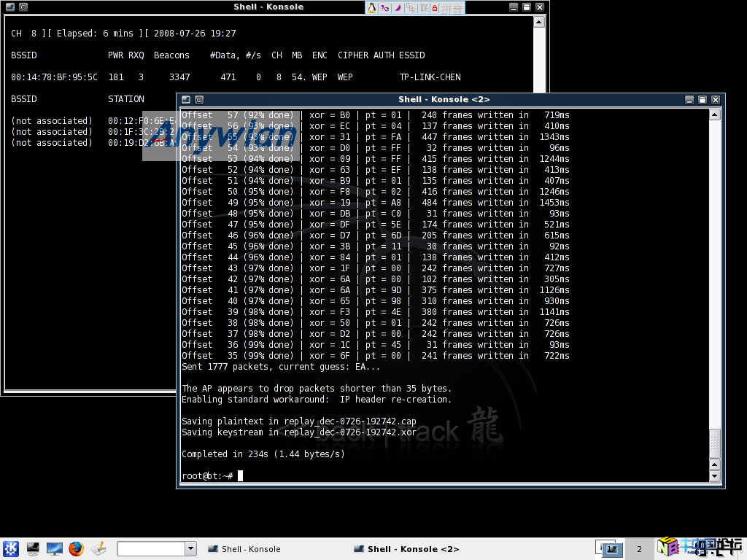
Task: Click 'Saving keystream in replay_dec-0726-192742.xor' line
Action: (x=298, y=432)
